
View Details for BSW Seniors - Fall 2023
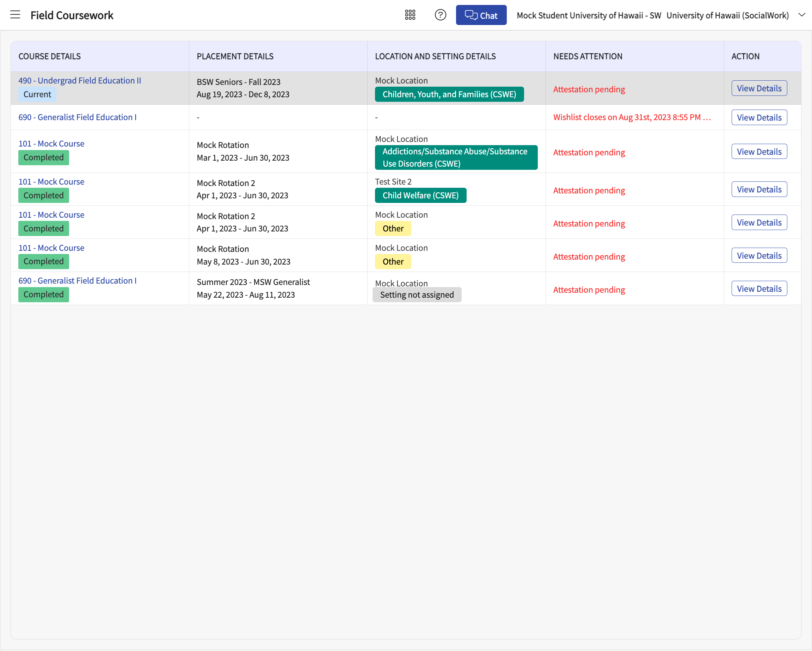[x=759, y=88]
